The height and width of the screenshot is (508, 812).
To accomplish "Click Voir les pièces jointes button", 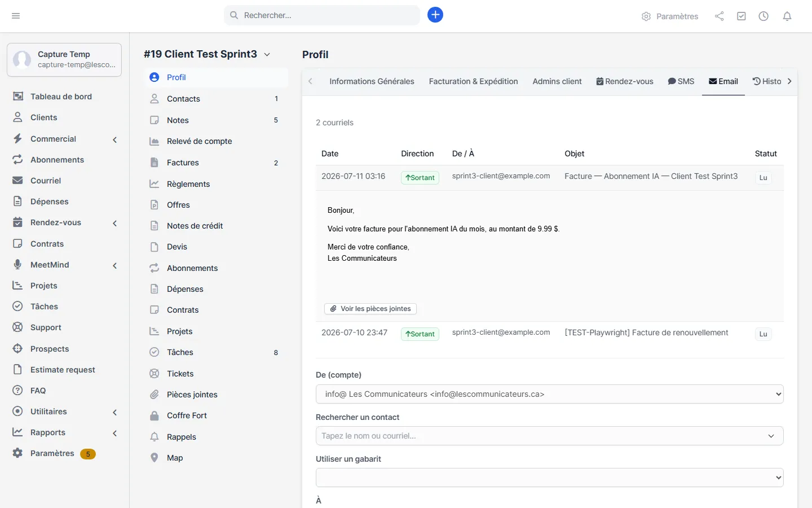I will tap(370, 309).
